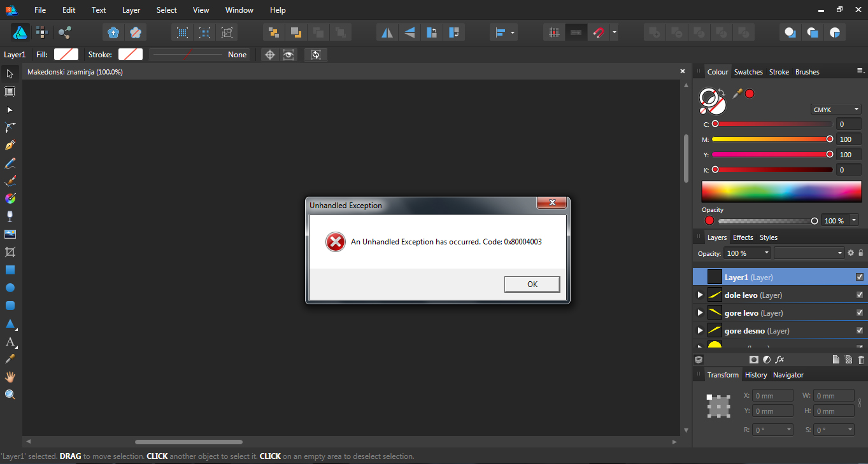Select the Rectangle shape tool
This screenshot has width=868, height=464.
(10, 270)
